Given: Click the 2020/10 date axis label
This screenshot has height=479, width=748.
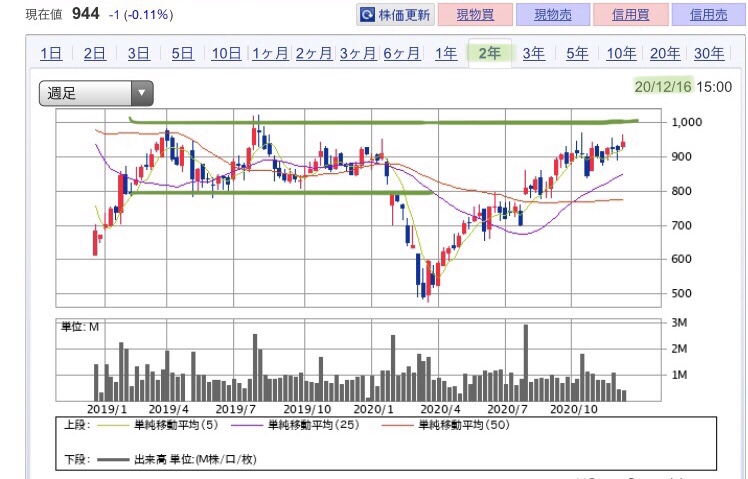Looking at the screenshot, I should 573,409.
